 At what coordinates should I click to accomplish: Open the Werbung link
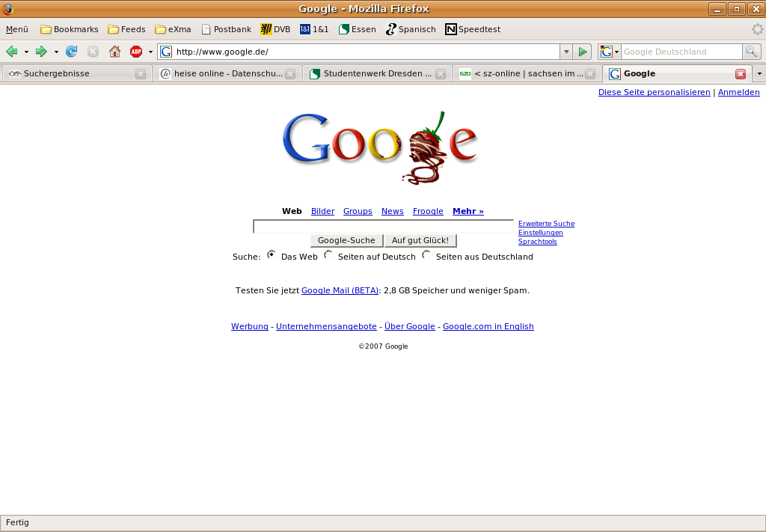[x=250, y=326]
